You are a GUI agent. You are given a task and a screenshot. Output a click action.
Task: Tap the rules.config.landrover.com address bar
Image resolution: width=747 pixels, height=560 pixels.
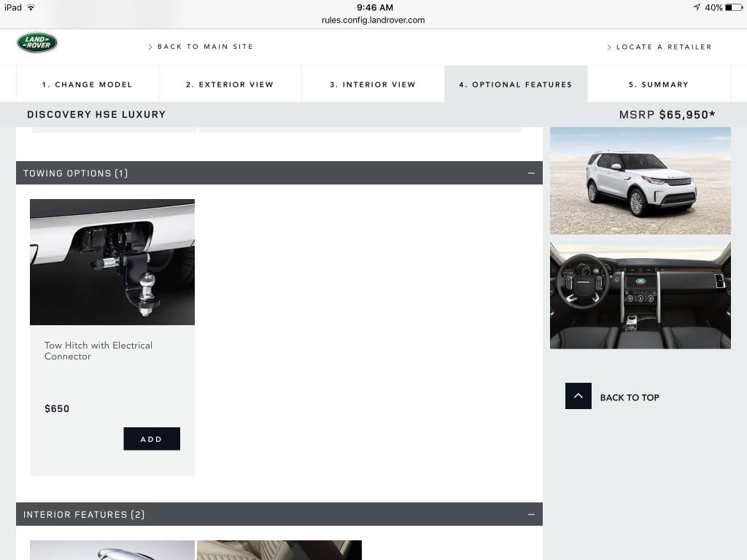tap(373, 20)
